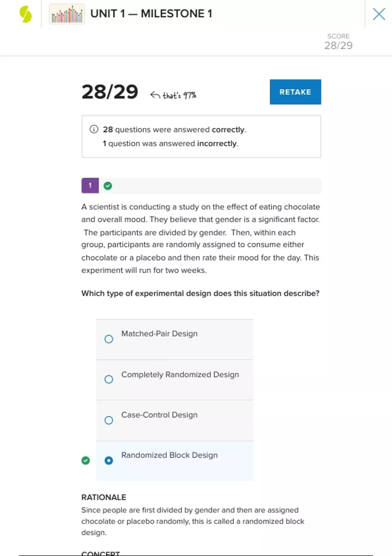Select the Completely Randomized Design radio button
This screenshot has width=392, height=556.
tap(109, 379)
